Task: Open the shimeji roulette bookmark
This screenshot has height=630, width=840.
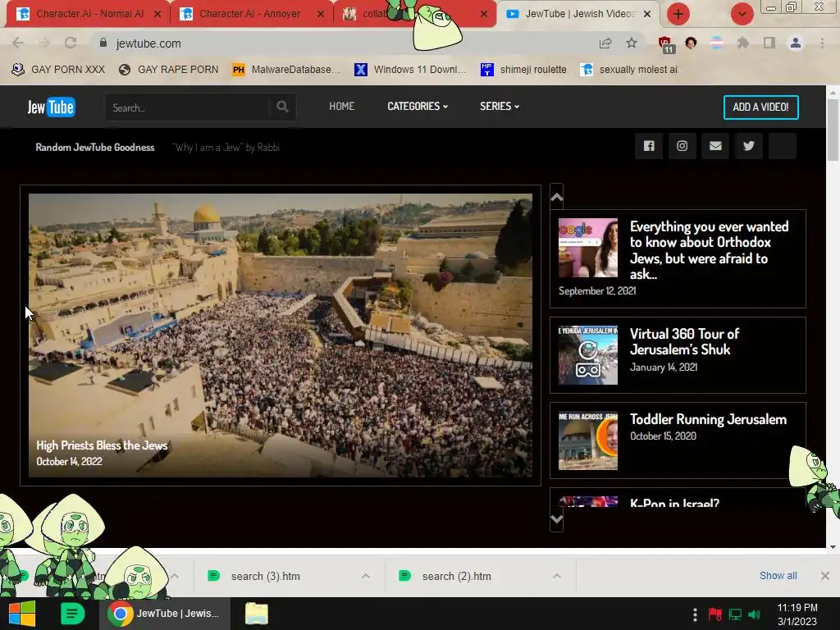Action: (x=523, y=70)
